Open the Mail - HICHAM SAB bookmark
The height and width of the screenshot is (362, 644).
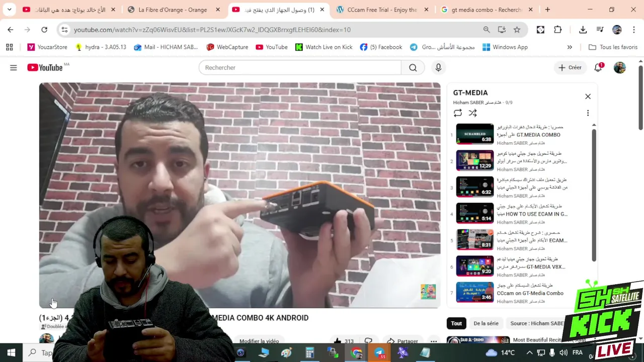point(166,47)
